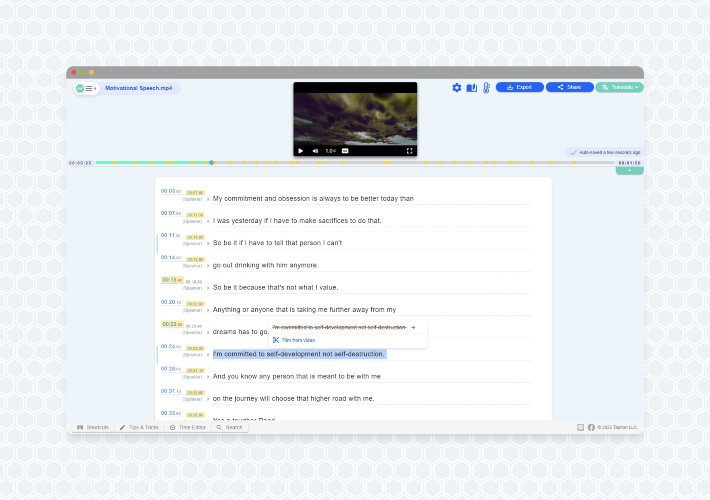The width and height of the screenshot is (710, 500).
Task: Open the dictionary book icon
Action: [x=471, y=88]
